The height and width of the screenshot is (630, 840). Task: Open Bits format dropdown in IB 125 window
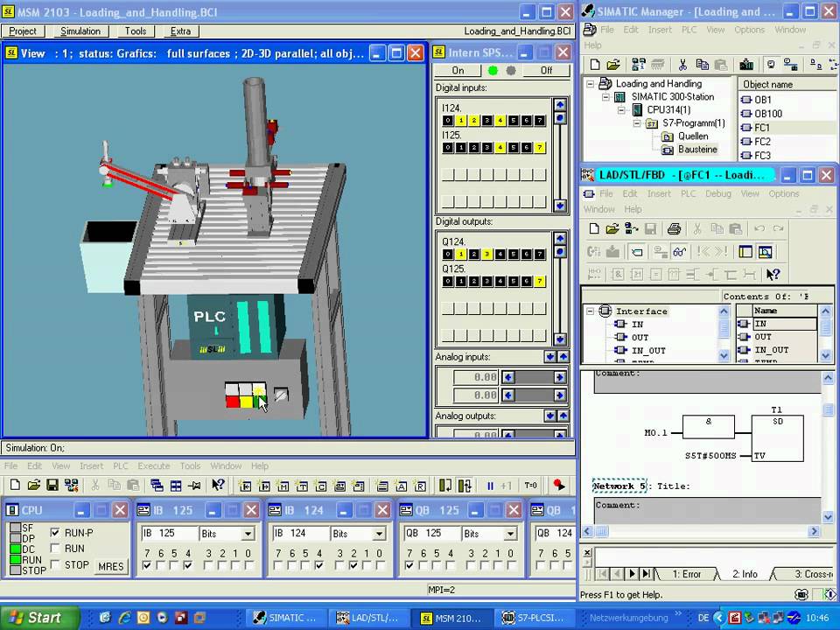248,534
